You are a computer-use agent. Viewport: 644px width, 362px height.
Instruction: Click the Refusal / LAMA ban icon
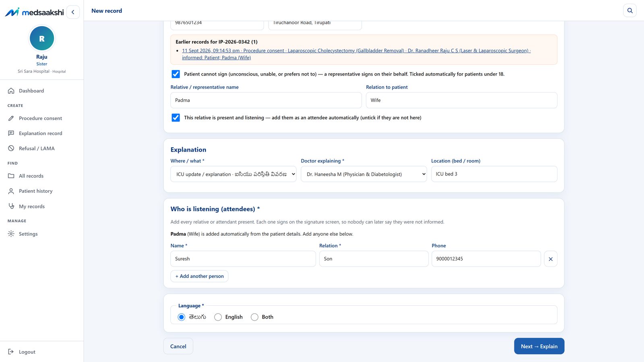coord(11,148)
